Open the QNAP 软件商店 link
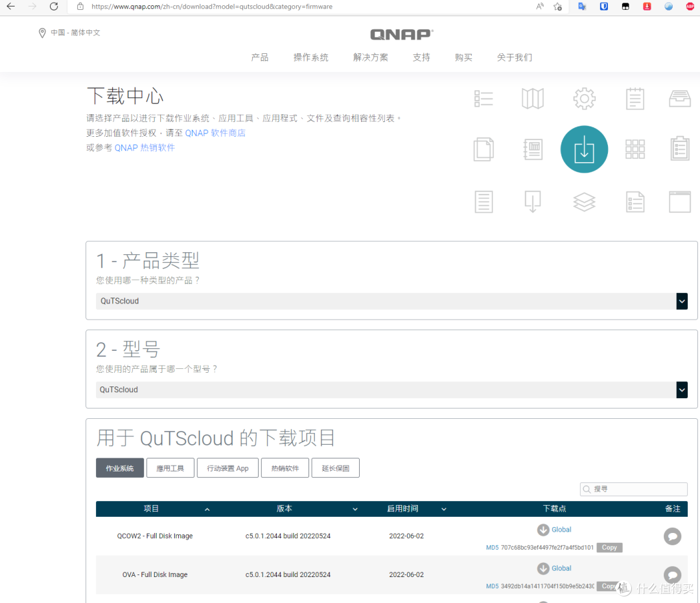Viewport: 700px width, 603px height. point(215,133)
